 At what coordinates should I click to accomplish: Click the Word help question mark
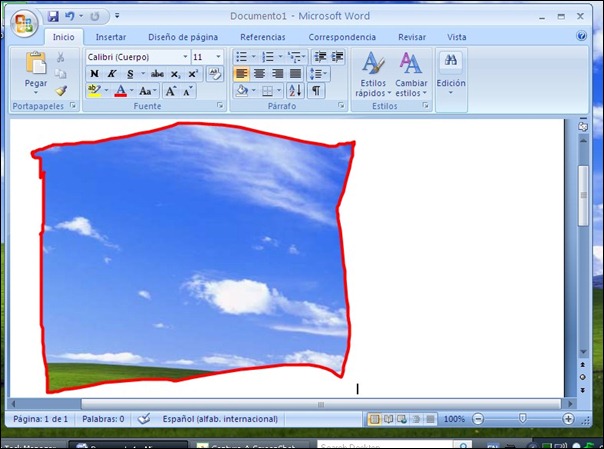tap(581, 36)
